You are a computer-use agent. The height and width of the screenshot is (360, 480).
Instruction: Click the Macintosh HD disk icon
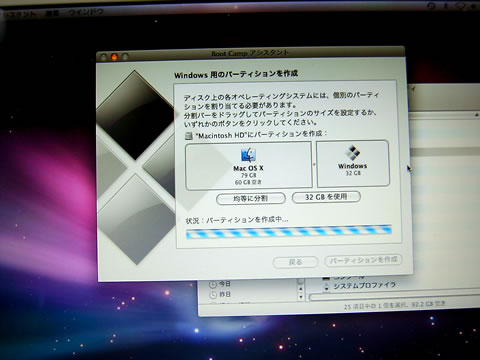coord(189,135)
